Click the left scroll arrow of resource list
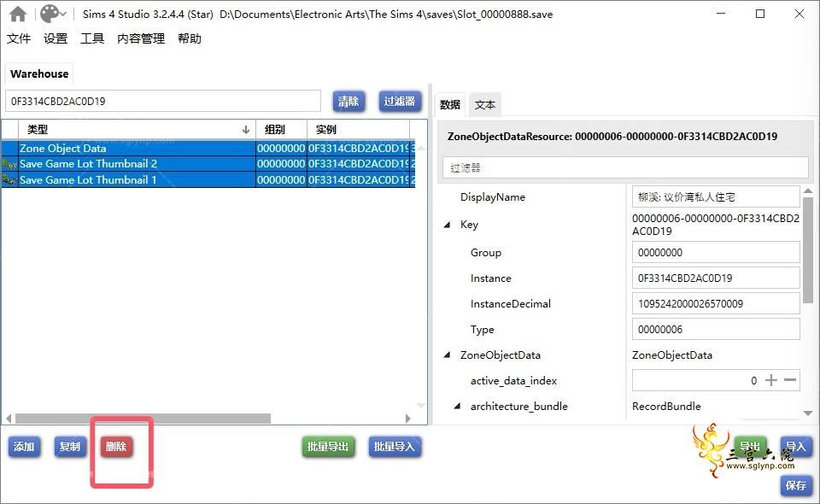The width and height of the screenshot is (820, 504). point(9,419)
